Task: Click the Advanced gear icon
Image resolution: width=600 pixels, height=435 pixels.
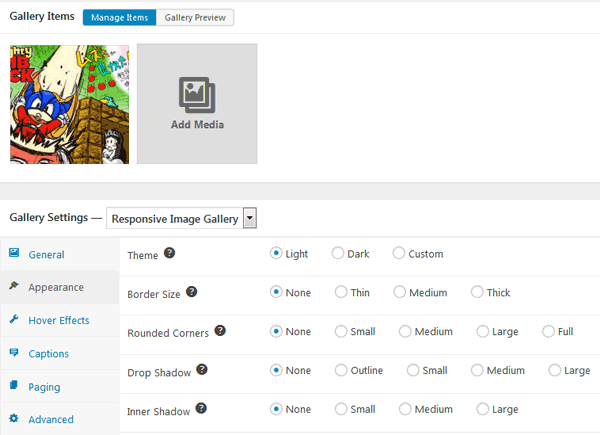Action: coord(14,419)
